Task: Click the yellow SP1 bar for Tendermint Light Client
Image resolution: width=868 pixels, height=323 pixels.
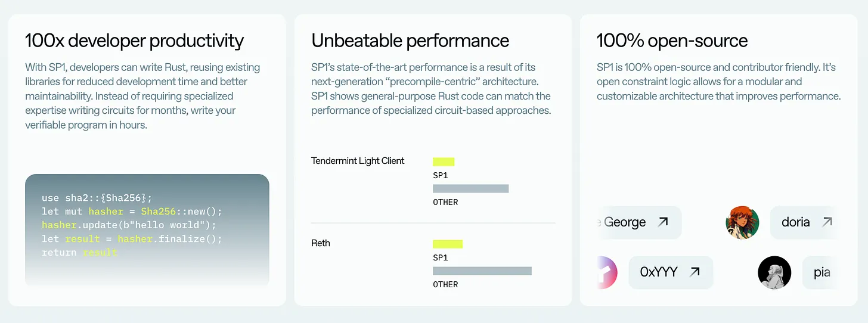Action: click(x=444, y=161)
